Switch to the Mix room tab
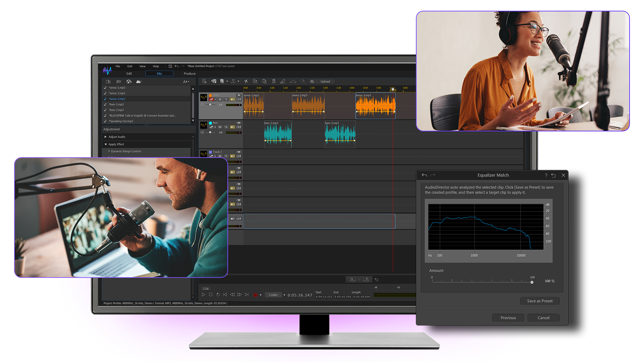The image size is (644, 362). pyautogui.click(x=159, y=73)
